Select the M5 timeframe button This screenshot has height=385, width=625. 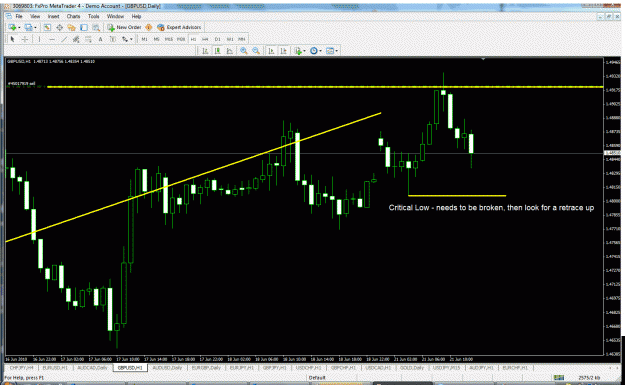point(156,39)
